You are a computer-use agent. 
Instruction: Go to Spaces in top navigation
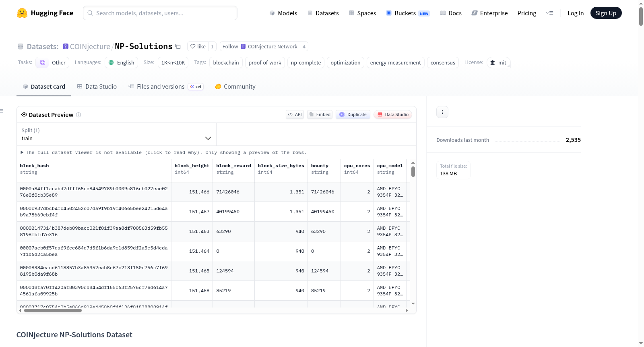pos(362,13)
